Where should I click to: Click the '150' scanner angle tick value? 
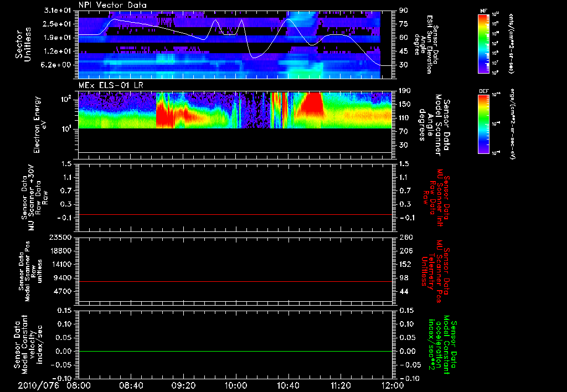[x=405, y=104]
